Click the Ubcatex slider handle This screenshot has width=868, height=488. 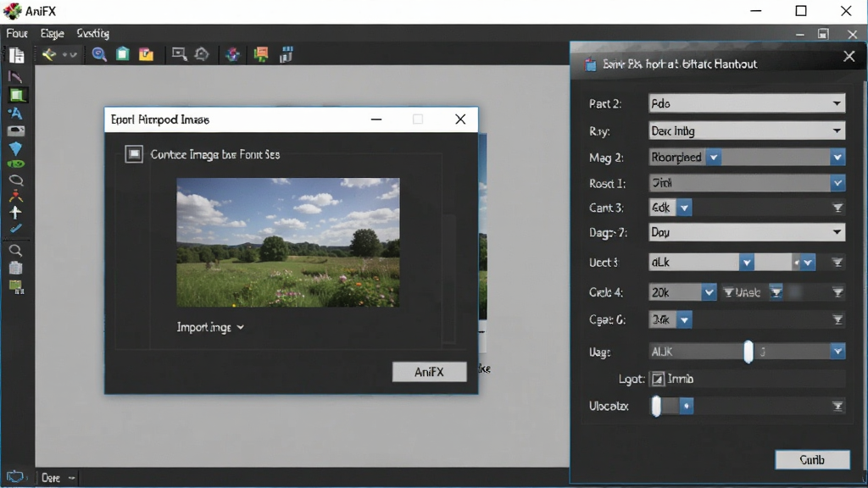click(657, 406)
